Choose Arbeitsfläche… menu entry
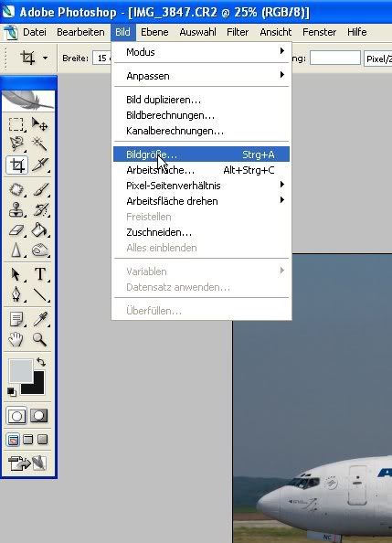Screen dimensions: 392x543 [202, 170]
